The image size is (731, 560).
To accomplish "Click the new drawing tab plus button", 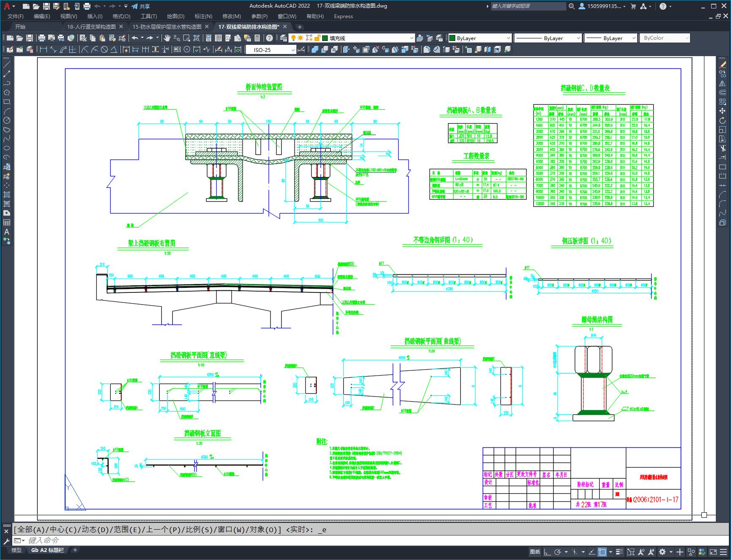I will click(300, 27).
